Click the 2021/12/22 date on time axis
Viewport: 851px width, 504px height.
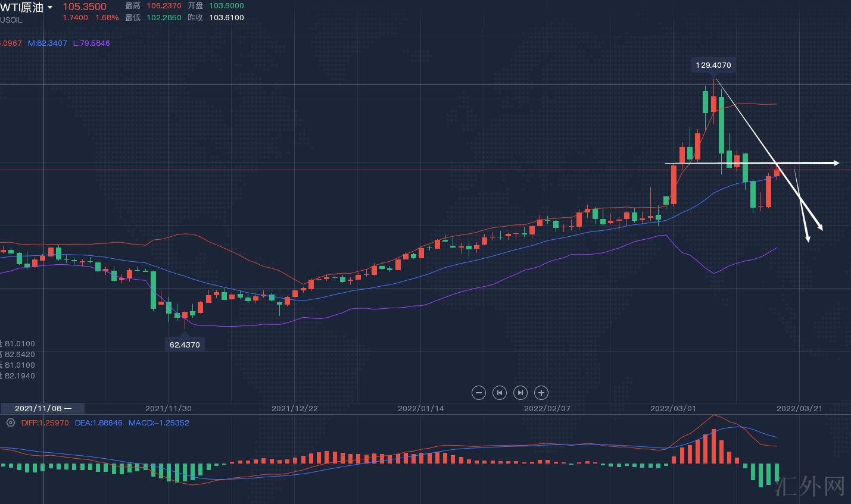point(294,408)
